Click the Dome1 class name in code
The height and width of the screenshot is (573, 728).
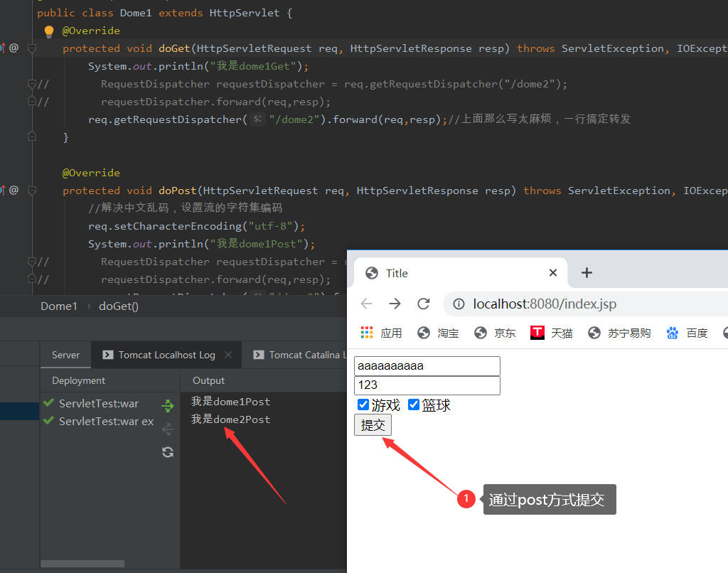pos(136,13)
